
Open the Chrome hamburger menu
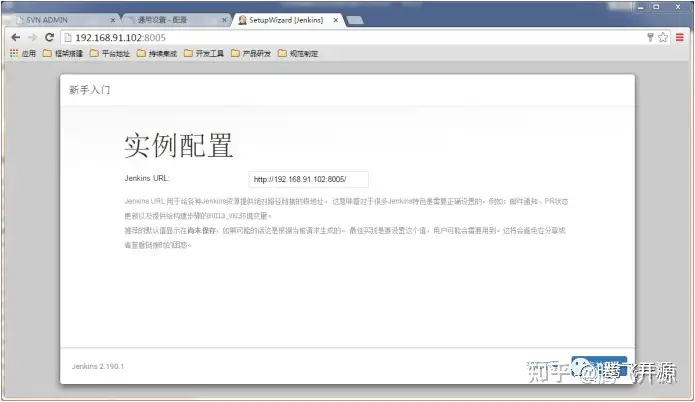[679, 38]
